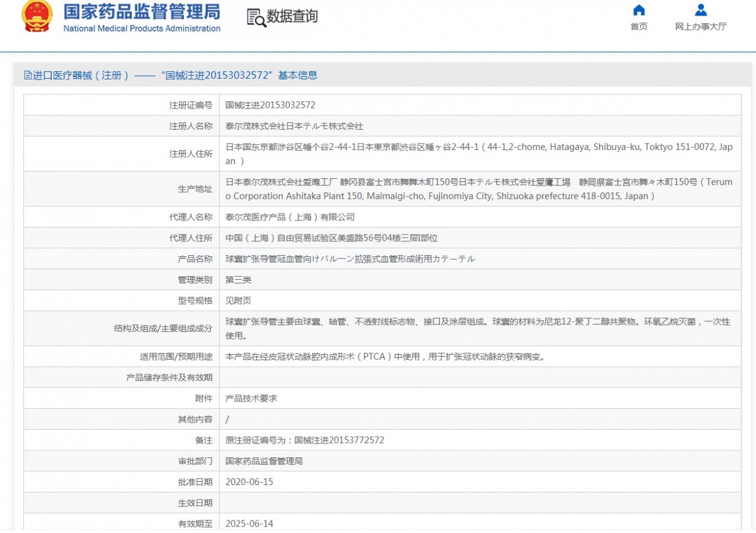Click the 生效日期 row label

[195, 503]
